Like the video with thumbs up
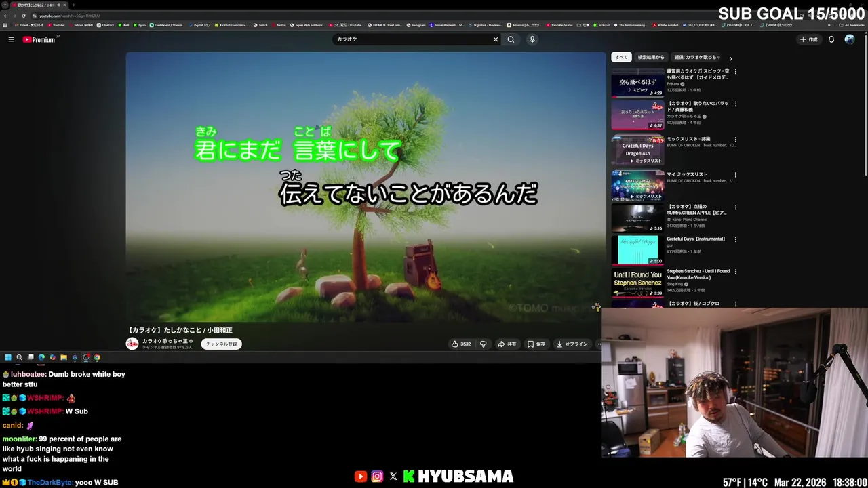Screen dimensions: 868x488 (x=461, y=344)
